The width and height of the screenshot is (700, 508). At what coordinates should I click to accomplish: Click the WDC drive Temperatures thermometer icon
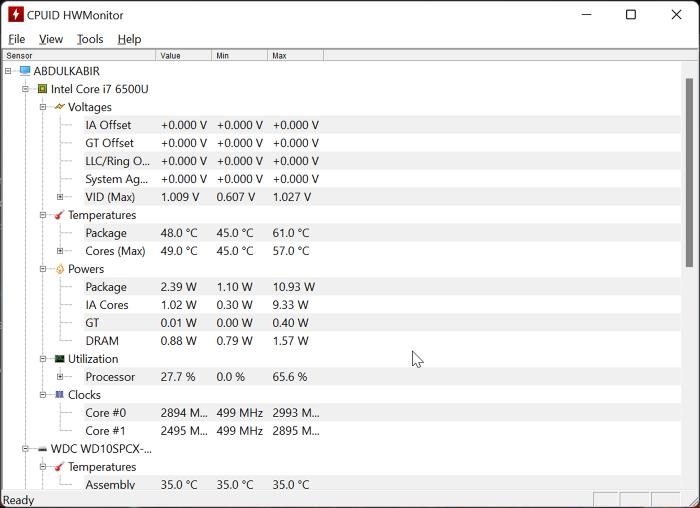pyautogui.click(x=59, y=466)
